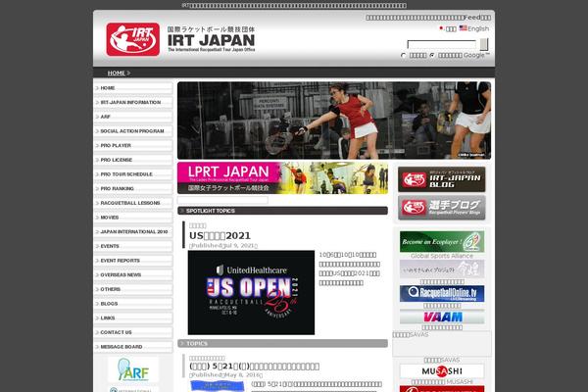This screenshot has height=392, width=588.
Task: Open LINKS menu item
Action: (x=133, y=318)
